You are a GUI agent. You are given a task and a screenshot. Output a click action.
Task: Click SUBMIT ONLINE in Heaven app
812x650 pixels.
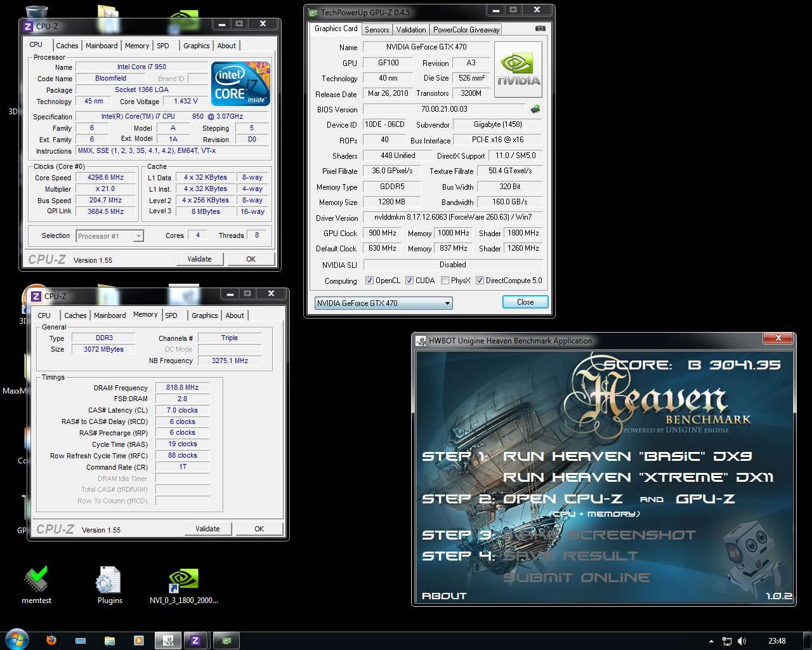point(577,578)
